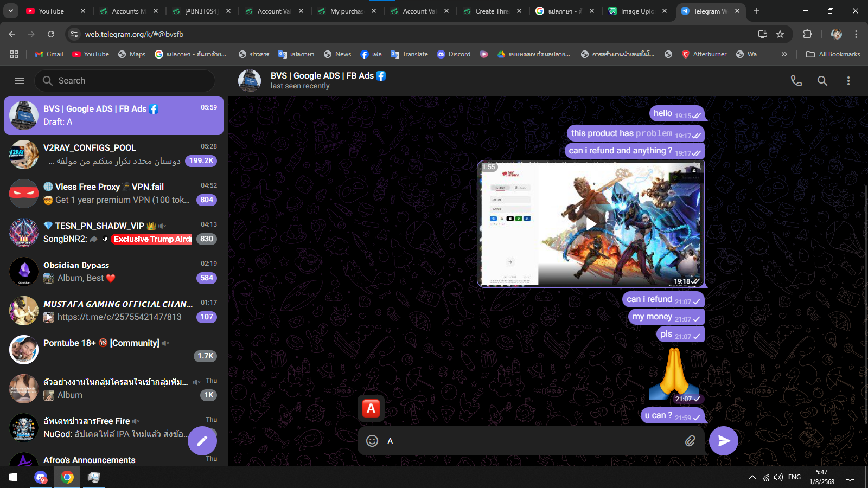Screen dimensions: 868x488
Task: Start a voice call with BVS
Action: [x=796, y=81]
